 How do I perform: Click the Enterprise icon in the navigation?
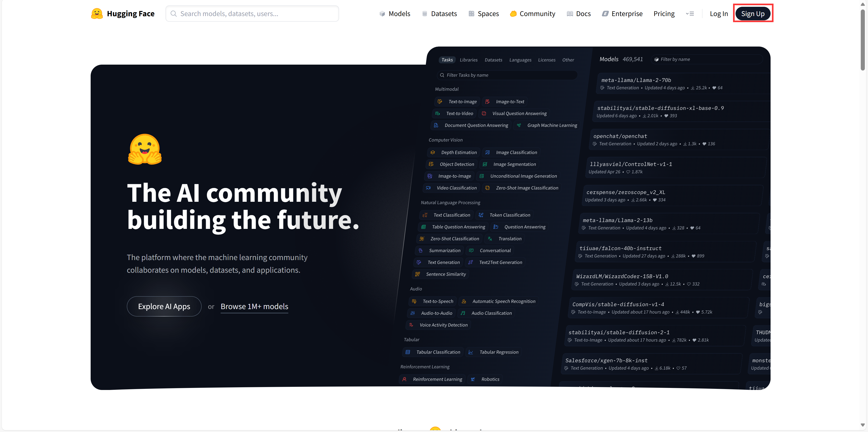(x=605, y=14)
